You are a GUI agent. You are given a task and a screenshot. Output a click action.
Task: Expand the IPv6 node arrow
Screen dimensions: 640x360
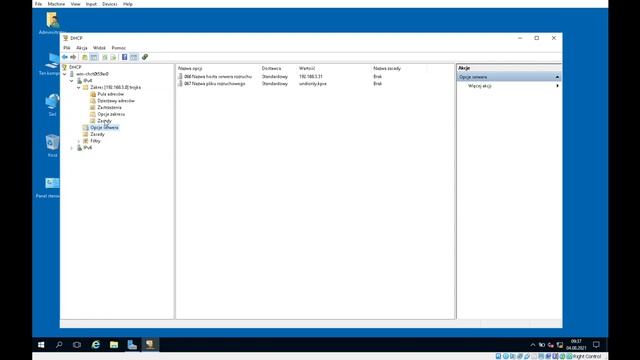(x=72, y=148)
